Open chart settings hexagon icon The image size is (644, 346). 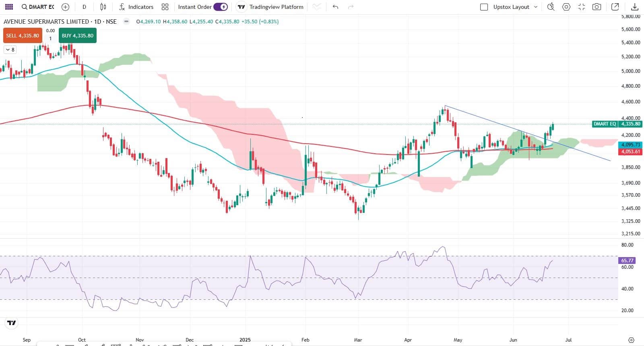click(566, 7)
